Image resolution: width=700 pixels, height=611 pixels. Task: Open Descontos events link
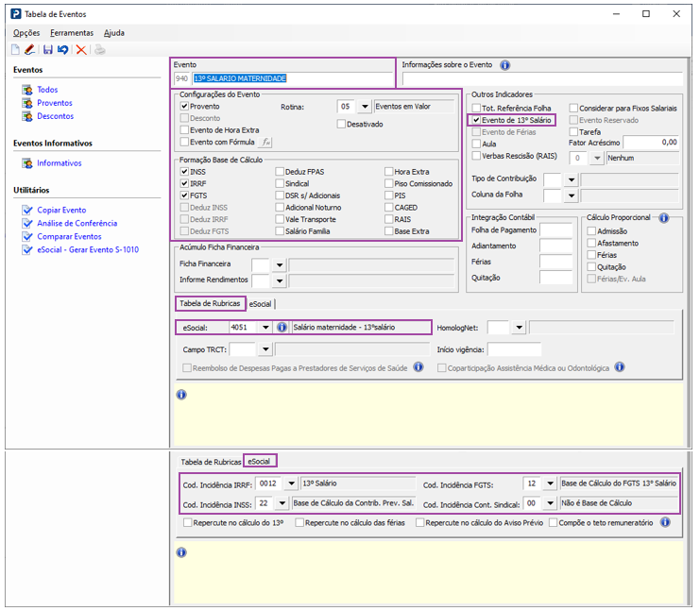coord(56,116)
